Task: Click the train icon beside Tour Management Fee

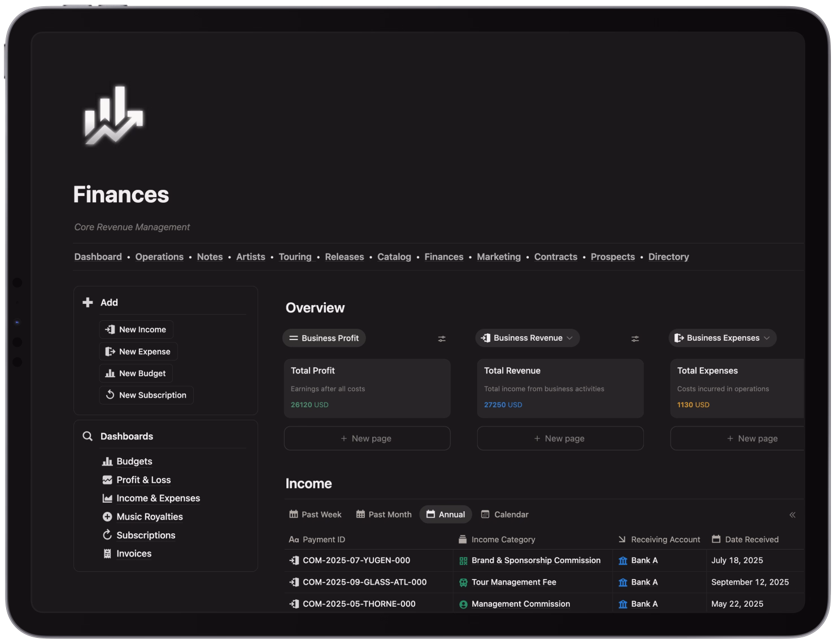Action: click(463, 582)
